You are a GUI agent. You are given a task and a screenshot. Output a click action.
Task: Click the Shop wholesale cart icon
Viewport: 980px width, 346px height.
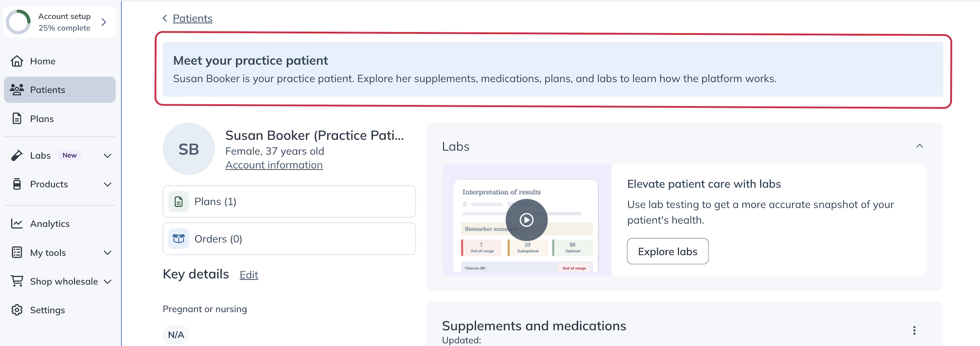[17, 281]
